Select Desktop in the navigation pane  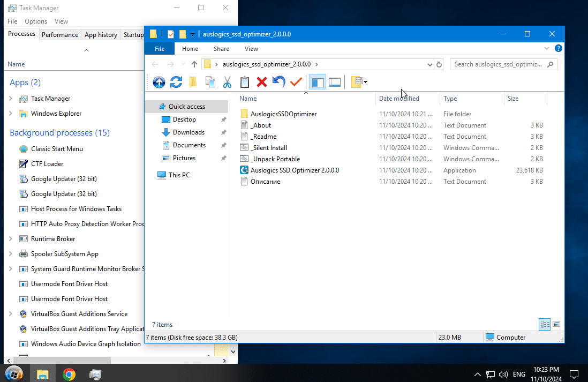[184, 119]
